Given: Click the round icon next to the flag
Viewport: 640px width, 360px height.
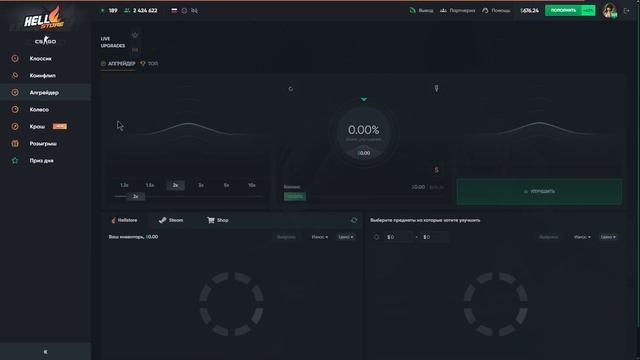Looking at the screenshot, I should [184, 11].
